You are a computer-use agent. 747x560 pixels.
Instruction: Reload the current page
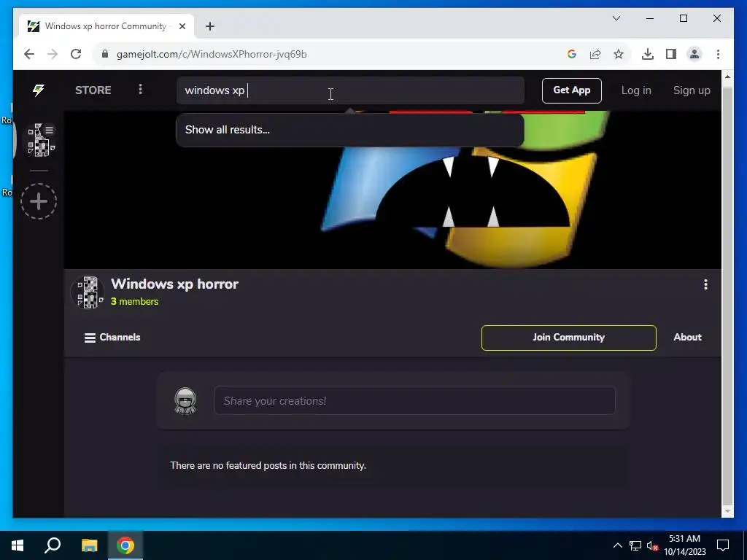pyautogui.click(x=76, y=54)
